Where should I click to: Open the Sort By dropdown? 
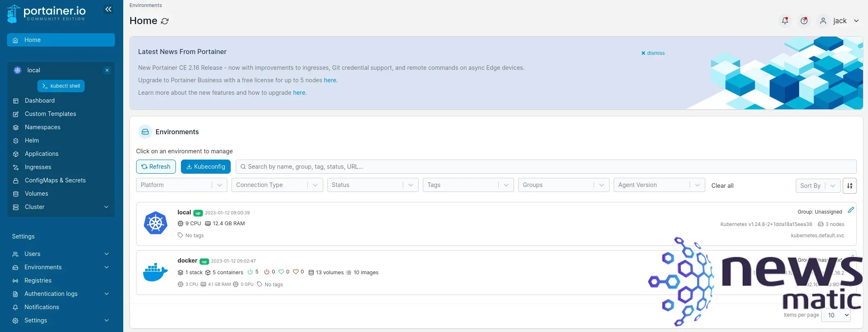(818, 186)
